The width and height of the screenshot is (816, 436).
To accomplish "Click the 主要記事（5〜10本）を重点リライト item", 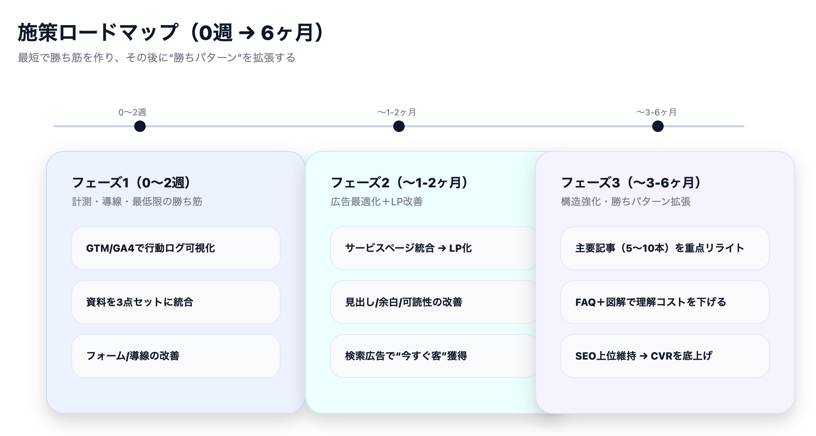I will [664, 248].
